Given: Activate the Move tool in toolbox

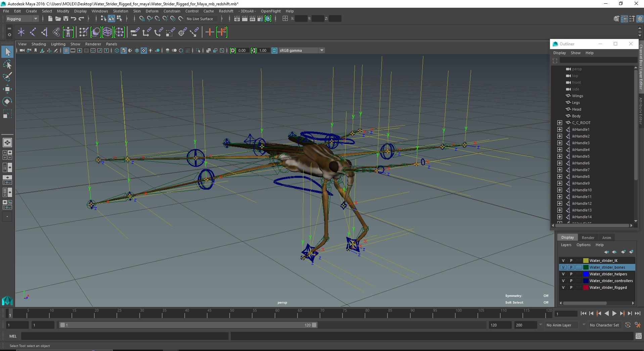Looking at the screenshot, I should pos(7,89).
